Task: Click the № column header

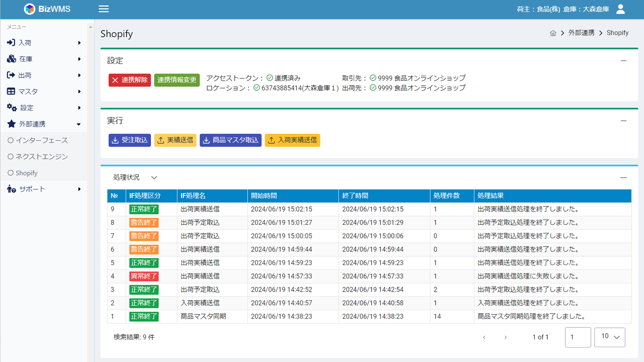Action: [x=116, y=196]
